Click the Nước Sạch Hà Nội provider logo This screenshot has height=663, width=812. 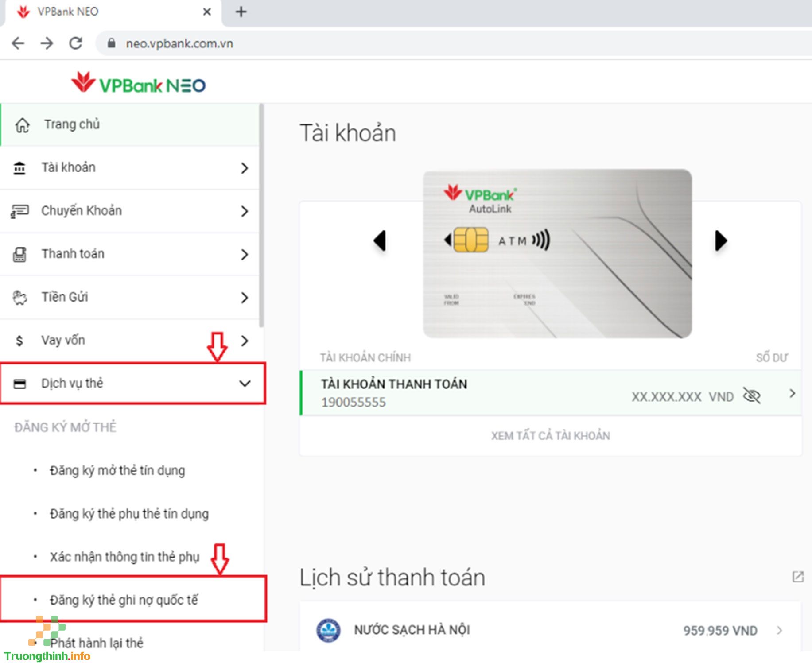[x=328, y=630]
